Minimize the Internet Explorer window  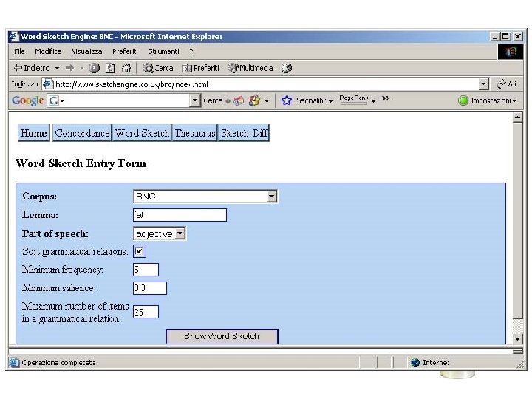tap(494, 36)
